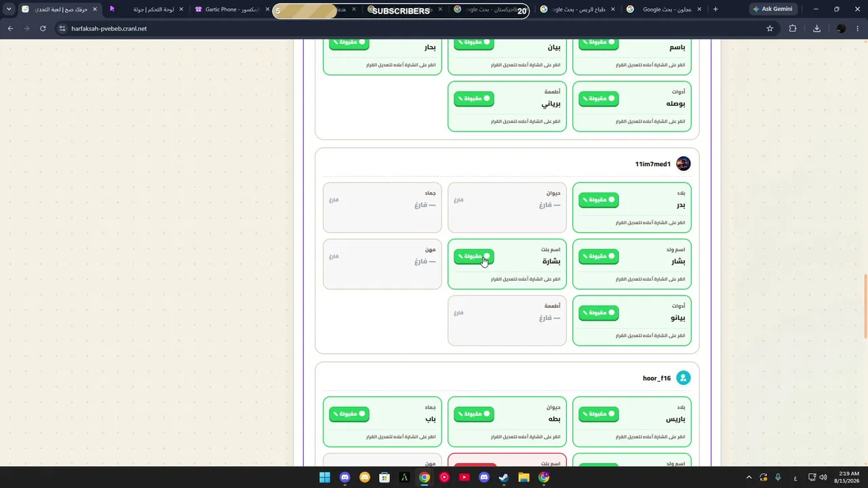Switch the Arabic input language indicator

[795, 477]
